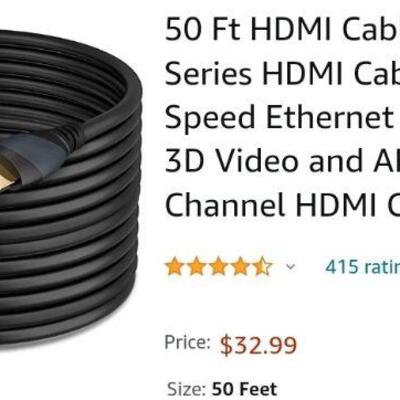400x400 pixels.
Task: Click the half-filled fifth rating star
Action: (262, 267)
